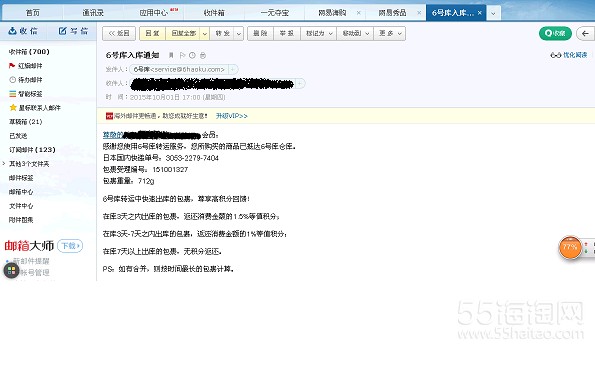The image size is (595, 375).
Task: Click the 升级VIP>> link
Action: click(x=231, y=116)
